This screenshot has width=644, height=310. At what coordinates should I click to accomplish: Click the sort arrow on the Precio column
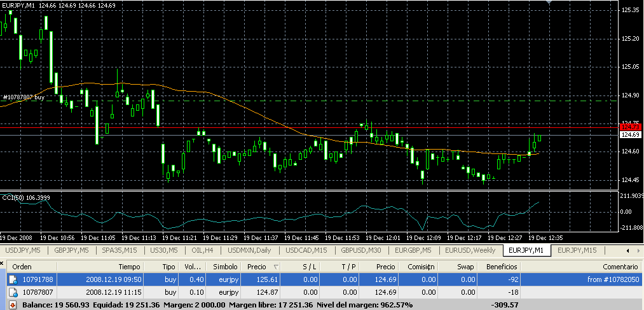click(x=276, y=267)
